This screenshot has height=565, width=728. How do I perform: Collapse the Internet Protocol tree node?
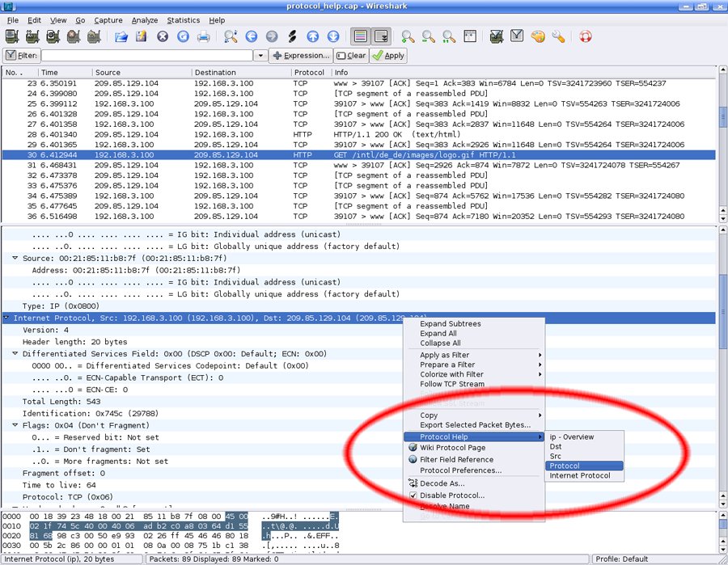click(x=6, y=318)
